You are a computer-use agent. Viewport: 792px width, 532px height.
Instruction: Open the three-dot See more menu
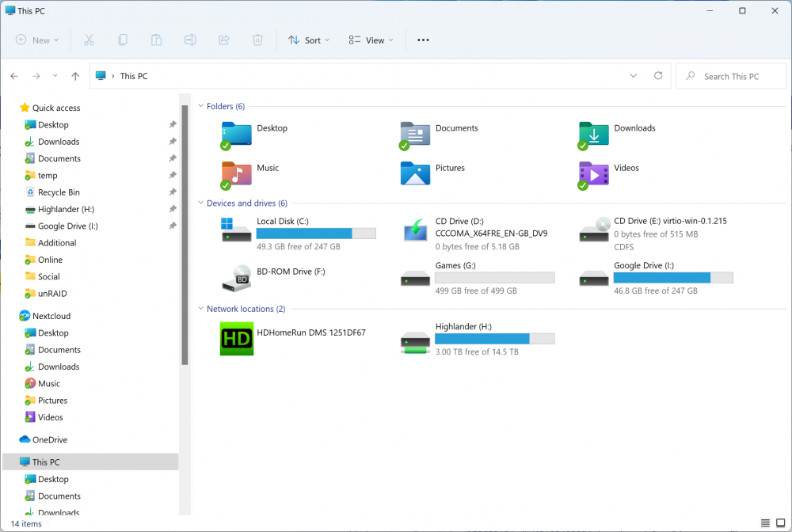pyautogui.click(x=423, y=40)
